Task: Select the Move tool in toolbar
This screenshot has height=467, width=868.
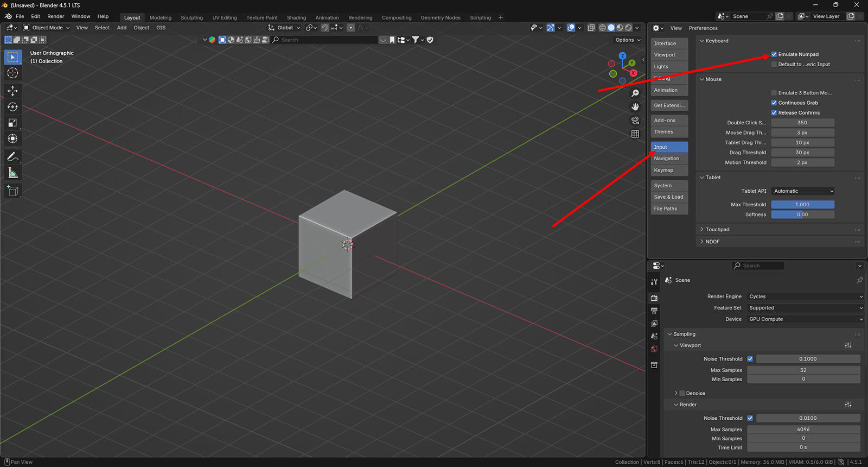Action: (x=12, y=91)
